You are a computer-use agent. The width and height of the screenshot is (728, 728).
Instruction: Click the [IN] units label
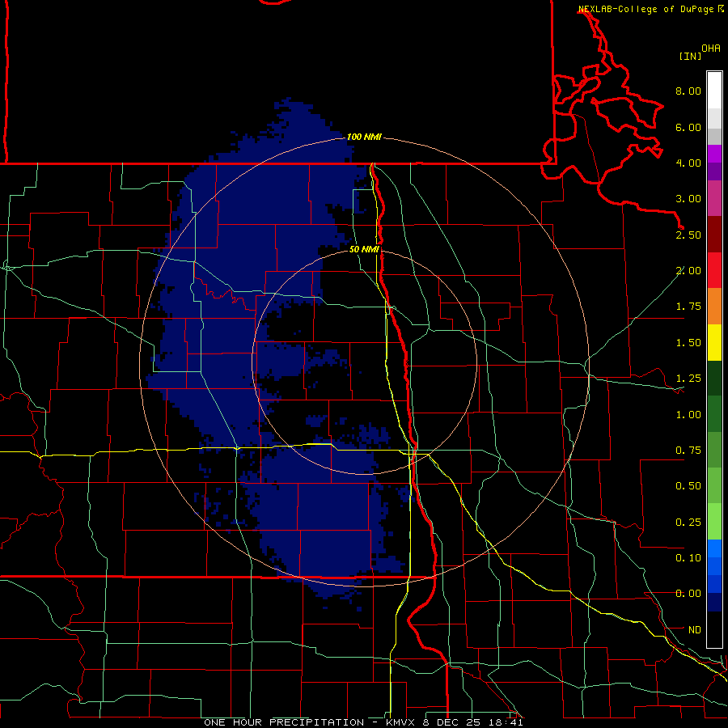tap(691, 56)
